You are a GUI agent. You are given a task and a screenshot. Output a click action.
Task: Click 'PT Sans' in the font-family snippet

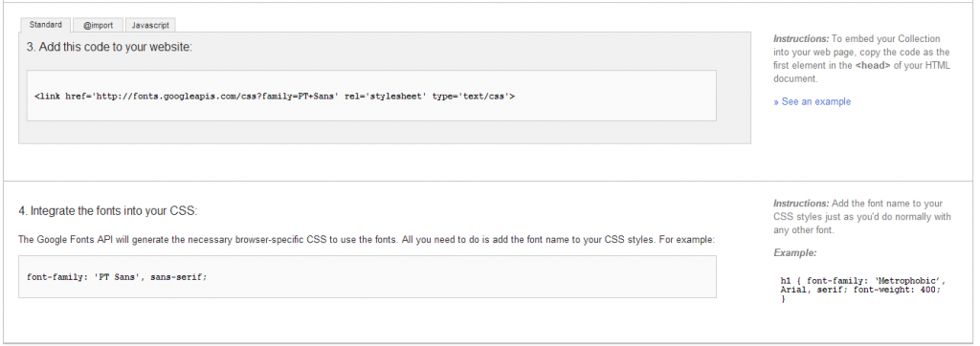117,276
